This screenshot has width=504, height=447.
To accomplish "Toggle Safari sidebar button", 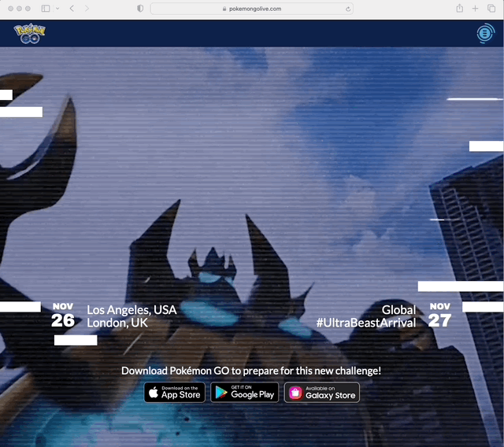I will [46, 9].
